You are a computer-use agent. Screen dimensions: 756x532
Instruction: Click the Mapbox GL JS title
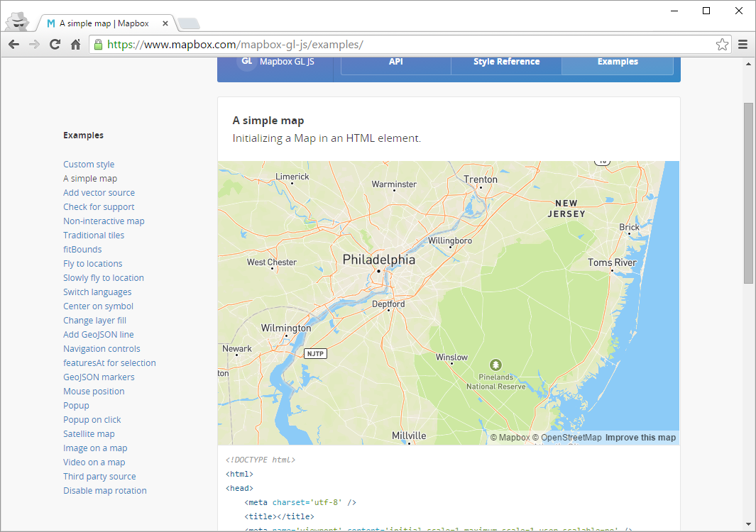[x=287, y=62]
